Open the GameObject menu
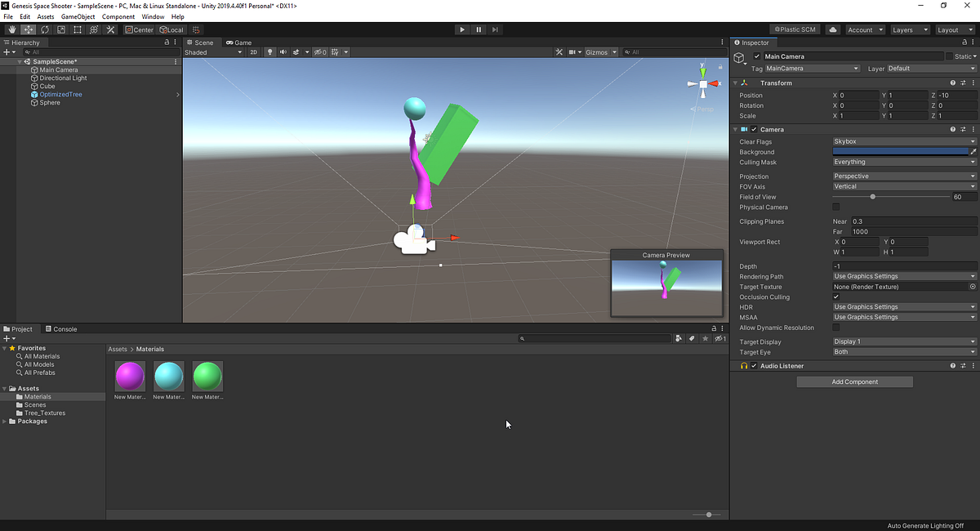Image resolution: width=980 pixels, height=531 pixels. tap(78, 16)
